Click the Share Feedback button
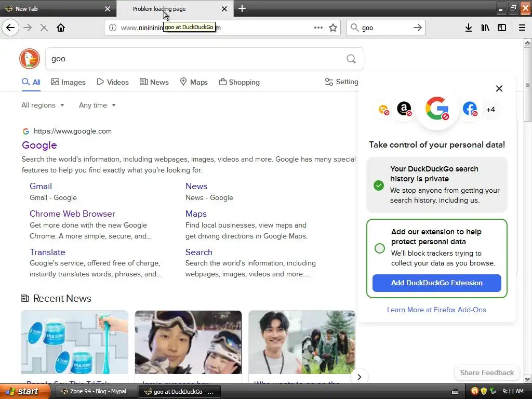The width and height of the screenshot is (532, 399). (x=486, y=373)
